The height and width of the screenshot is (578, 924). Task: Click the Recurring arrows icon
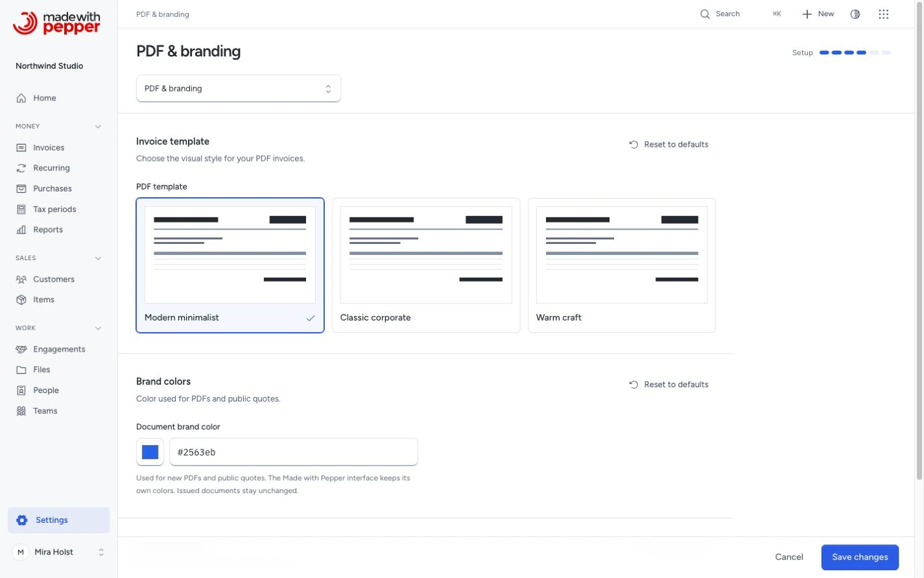21,168
